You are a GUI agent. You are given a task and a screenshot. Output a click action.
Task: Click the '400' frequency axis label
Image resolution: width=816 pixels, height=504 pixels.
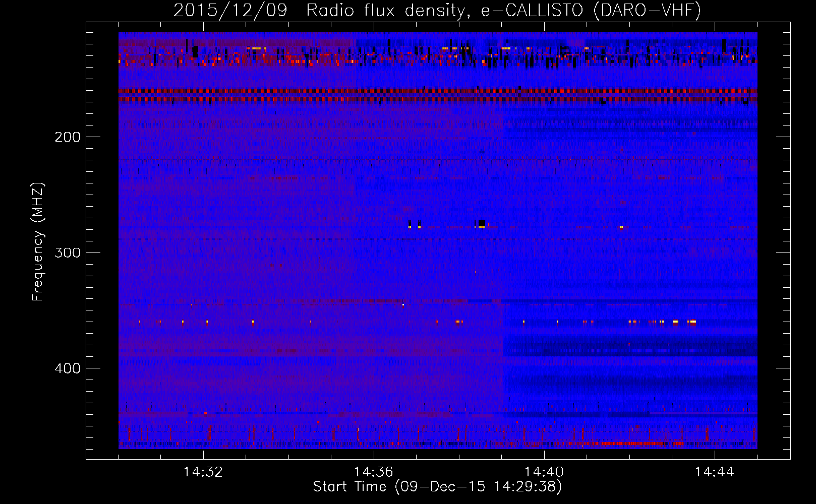[68, 368]
